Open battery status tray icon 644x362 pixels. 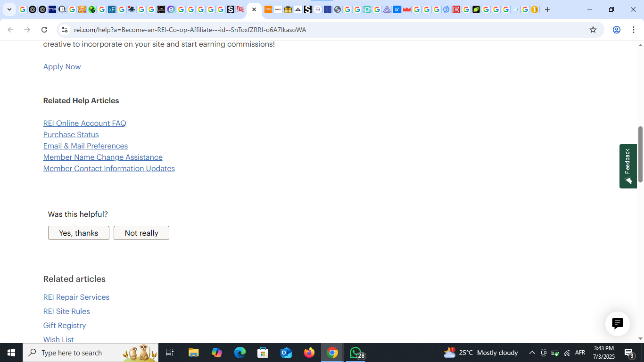[555, 353]
